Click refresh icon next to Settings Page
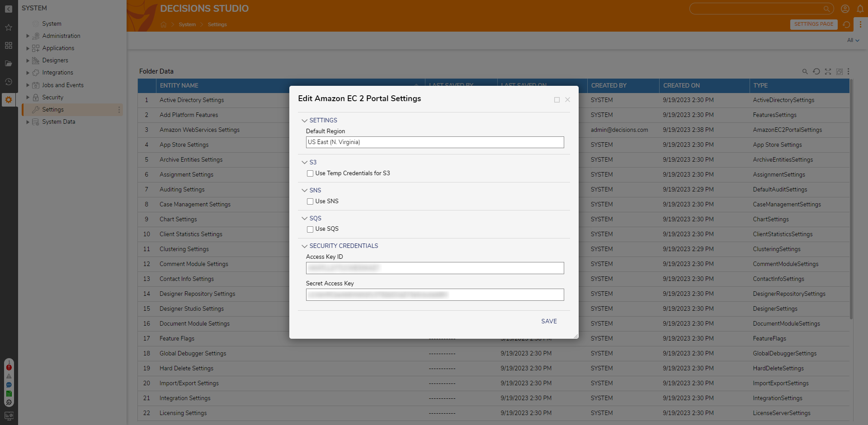868x425 pixels. pyautogui.click(x=847, y=25)
